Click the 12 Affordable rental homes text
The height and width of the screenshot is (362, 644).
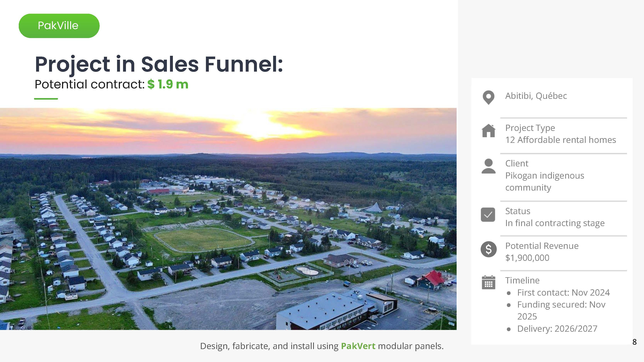coord(561,140)
